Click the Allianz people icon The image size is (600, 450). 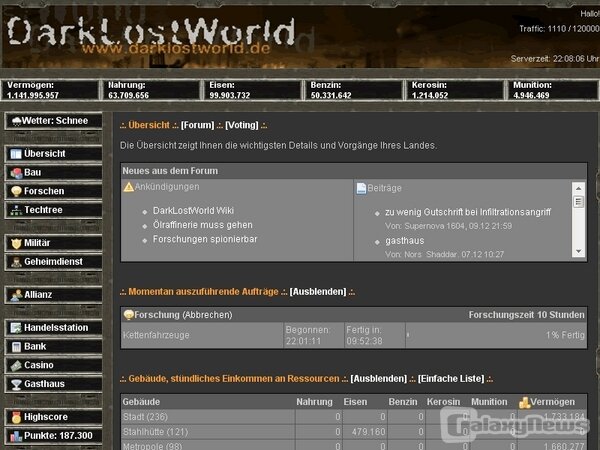tap(16, 295)
